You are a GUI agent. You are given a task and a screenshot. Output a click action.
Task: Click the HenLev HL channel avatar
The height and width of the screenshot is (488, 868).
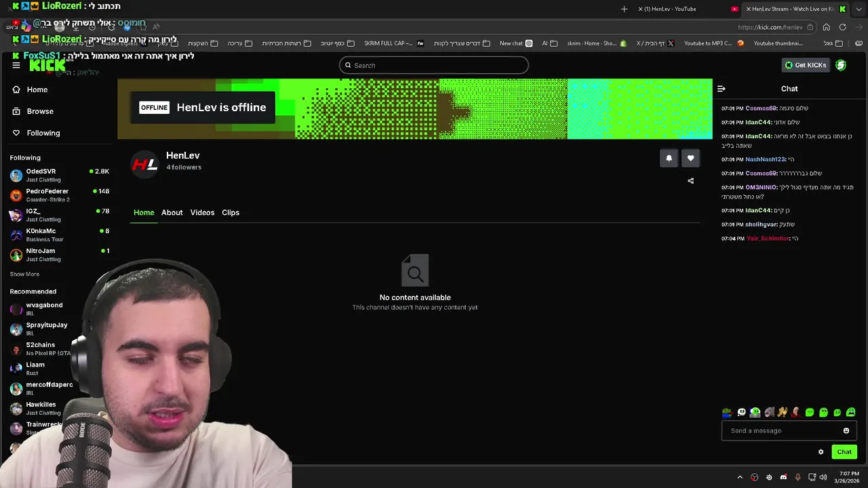coord(144,163)
